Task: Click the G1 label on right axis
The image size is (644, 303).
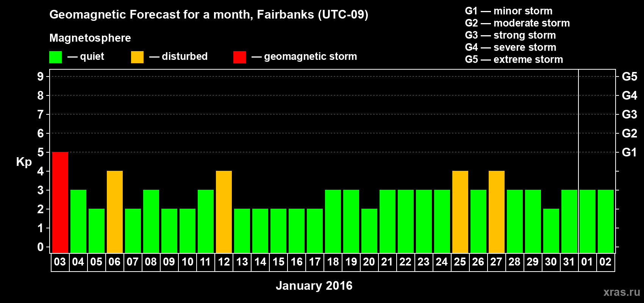Action: pos(630,152)
